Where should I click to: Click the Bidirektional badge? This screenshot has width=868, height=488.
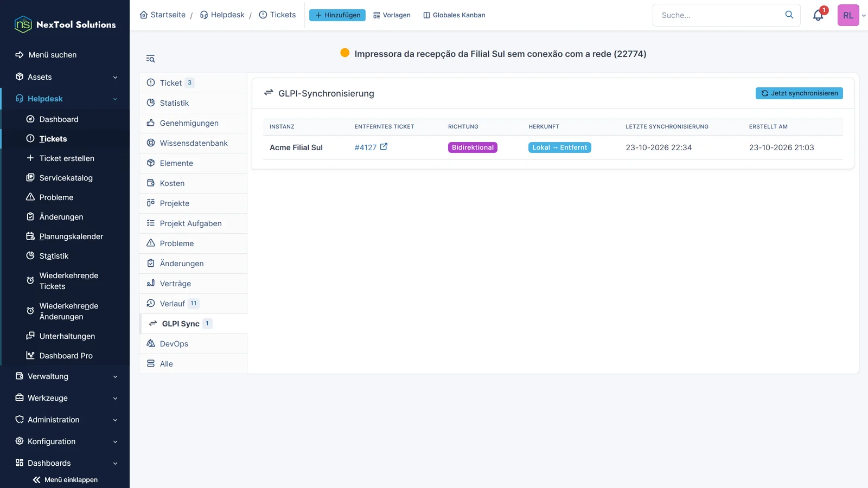(x=473, y=147)
